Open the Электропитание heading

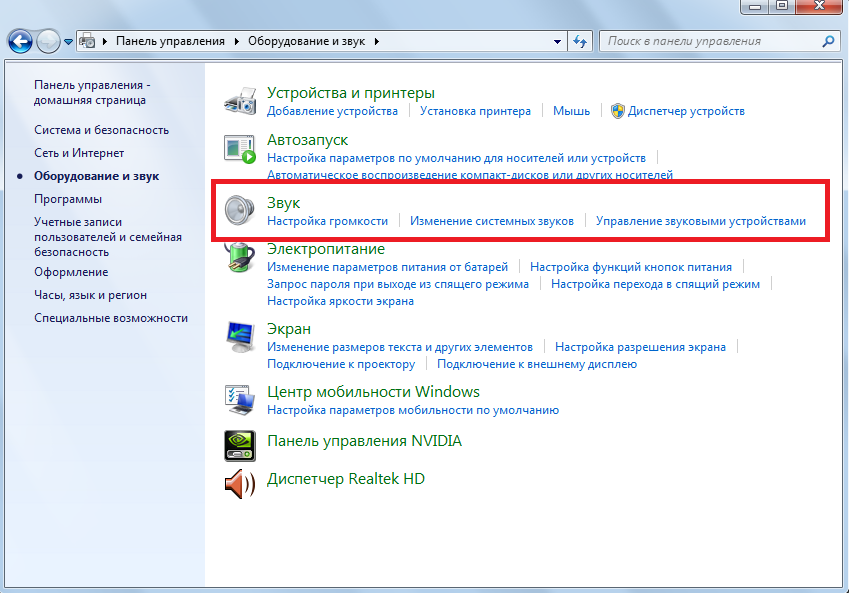click(326, 249)
